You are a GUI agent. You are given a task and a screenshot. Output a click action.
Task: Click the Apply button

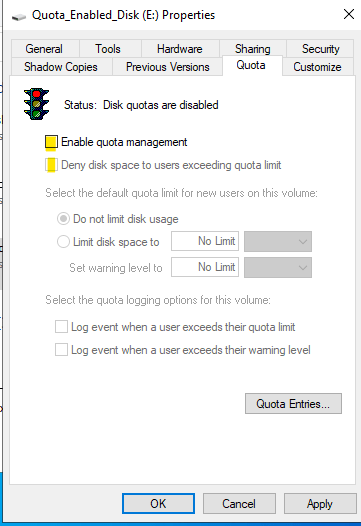click(320, 504)
